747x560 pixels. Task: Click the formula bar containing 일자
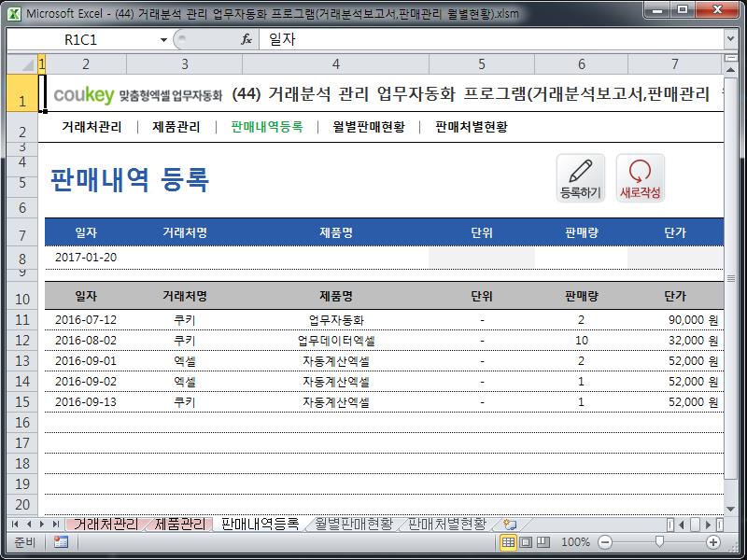491,39
